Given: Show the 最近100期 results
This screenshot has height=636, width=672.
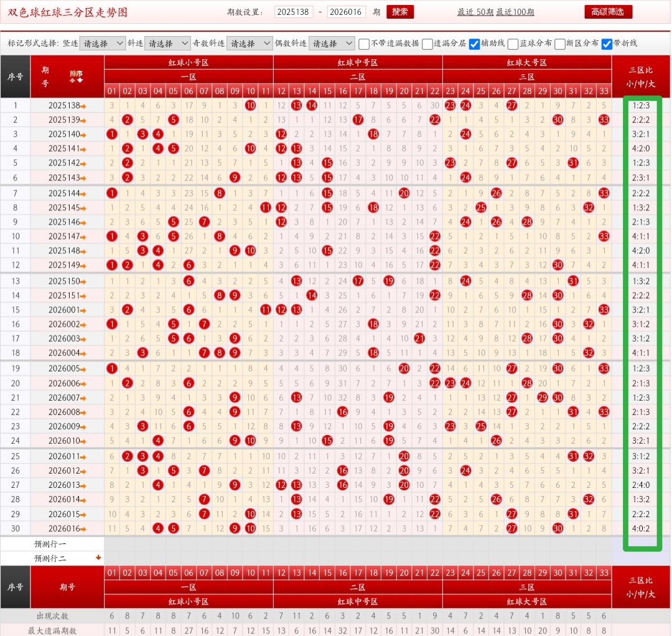Looking at the screenshot, I should click(x=515, y=12).
